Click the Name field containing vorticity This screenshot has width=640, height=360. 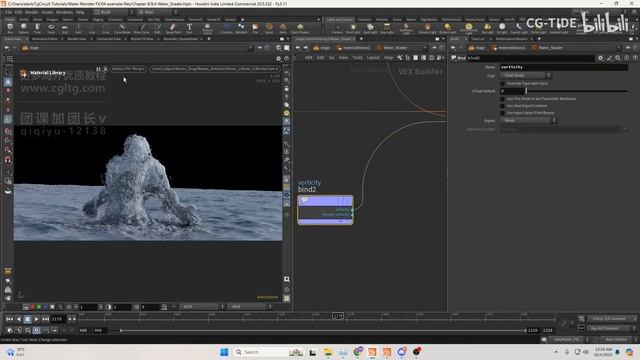pyautogui.click(x=564, y=67)
